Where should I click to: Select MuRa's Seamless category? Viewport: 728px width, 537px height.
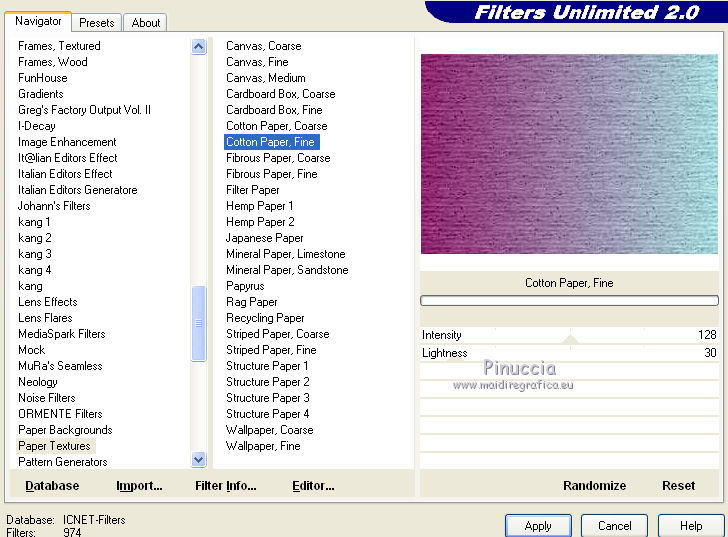click(60, 366)
